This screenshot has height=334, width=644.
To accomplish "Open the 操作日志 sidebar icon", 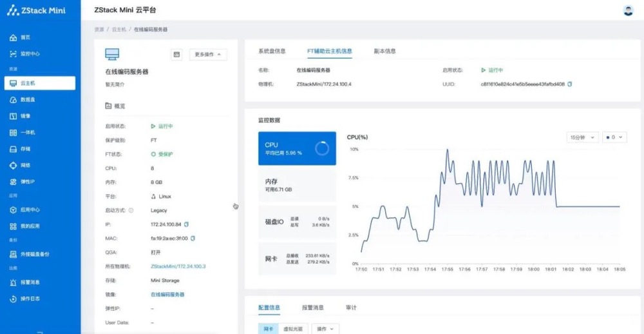I will (13, 299).
